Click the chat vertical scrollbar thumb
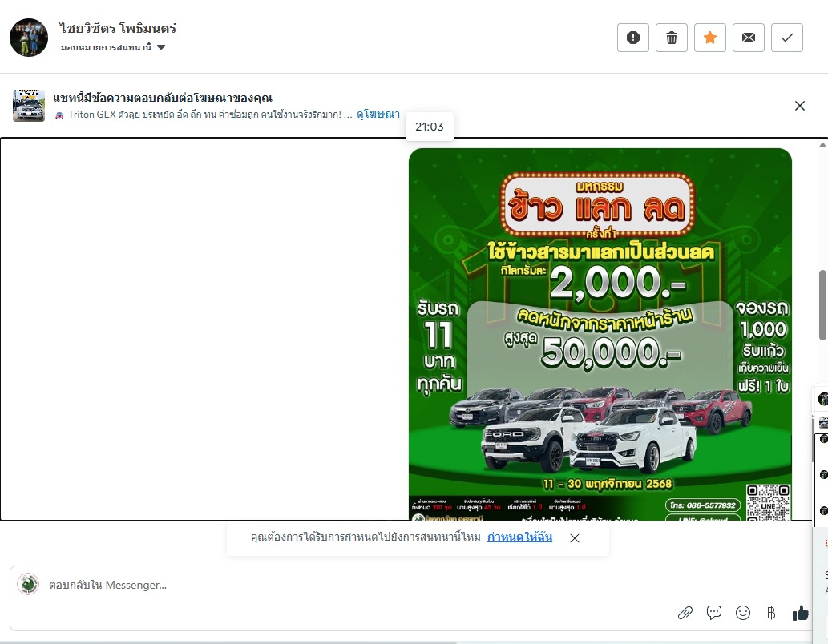The image size is (828, 644). point(822,305)
